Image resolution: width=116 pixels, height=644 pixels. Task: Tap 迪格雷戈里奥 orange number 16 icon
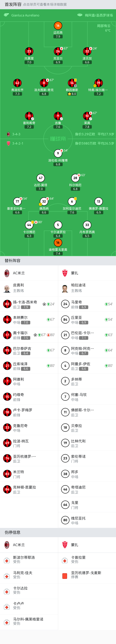coord(58,242)
